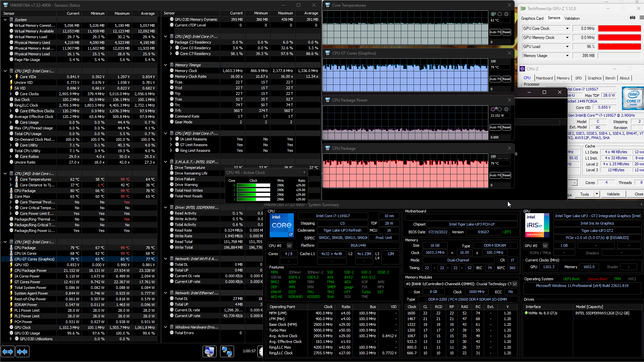Click the HWiNFO64 Sensors Status title icon
Image resolution: width=644 pixels, height=362 pixels.
coord(5,5)
